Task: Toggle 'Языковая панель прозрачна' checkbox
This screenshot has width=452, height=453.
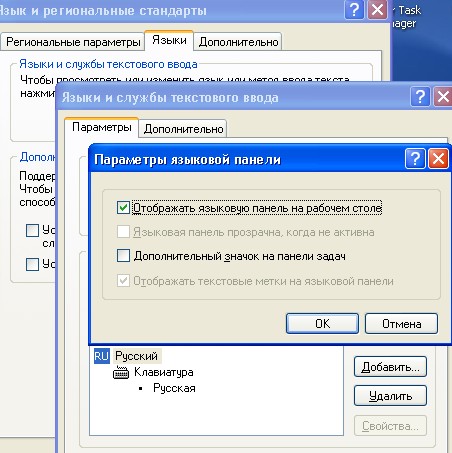Action: tap(123, 232)
